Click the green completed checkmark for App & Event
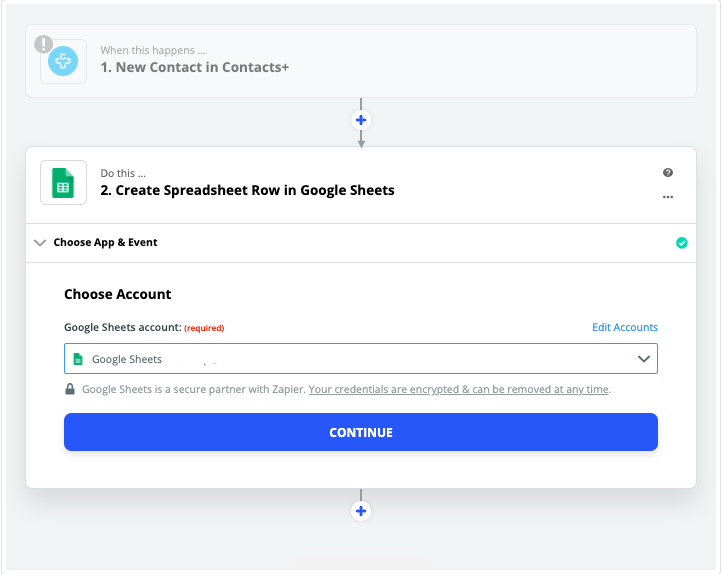The width and height of the screenshot is (724, 574). click(682, 242)
